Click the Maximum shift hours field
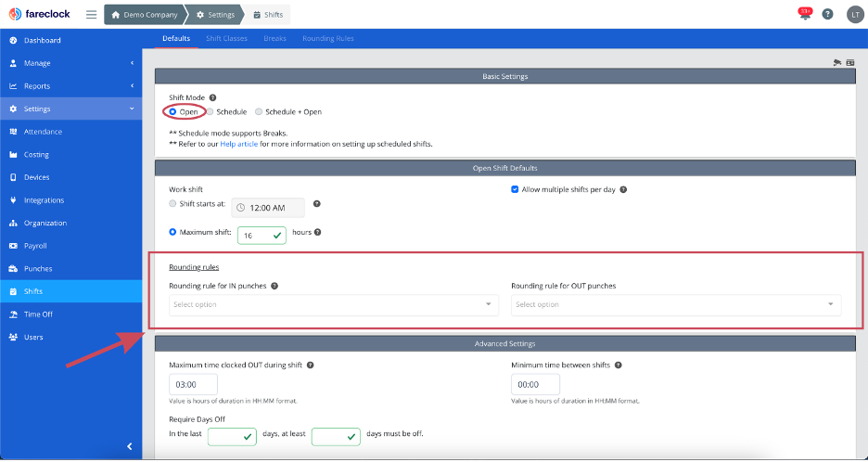This screenshot has width=868, height=462. coord(262,236)
